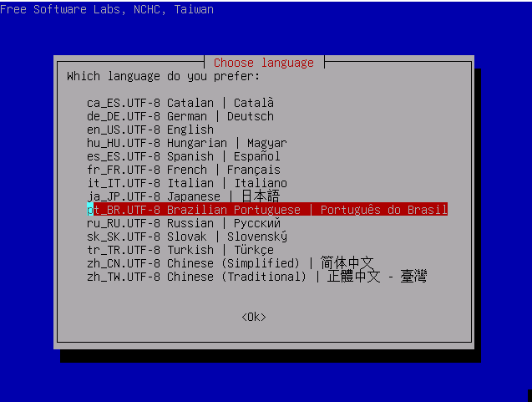Click the Português do Brasil native name

384,210
